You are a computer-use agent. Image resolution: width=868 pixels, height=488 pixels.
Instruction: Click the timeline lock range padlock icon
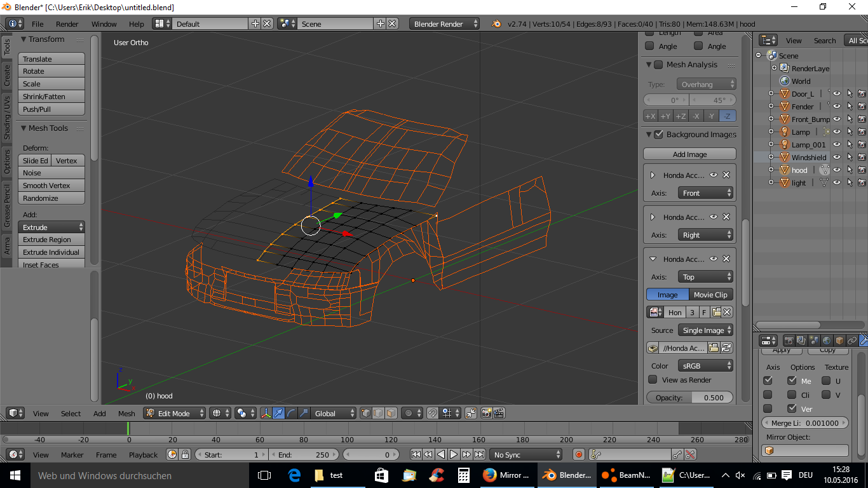(x=185, y=454)
